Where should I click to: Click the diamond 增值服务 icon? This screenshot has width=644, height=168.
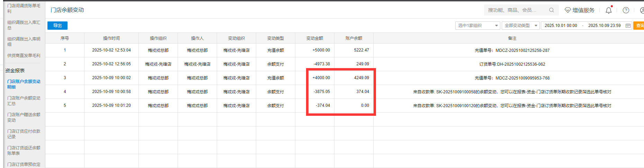tap(568, 10)
